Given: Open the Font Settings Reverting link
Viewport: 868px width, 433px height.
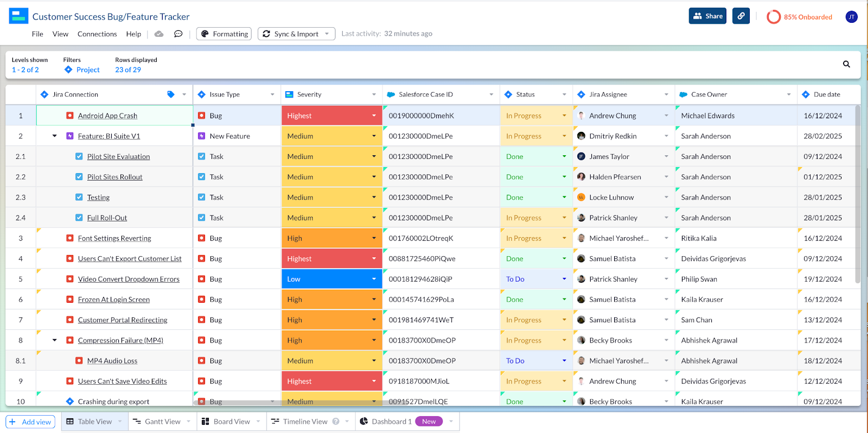Looking at the screenshot, I should tap(114, 238).
